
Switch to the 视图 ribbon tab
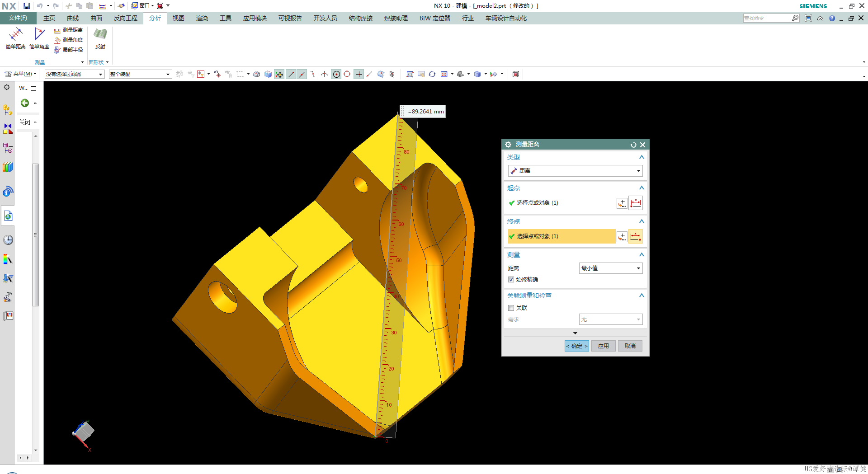pos(179,18)
